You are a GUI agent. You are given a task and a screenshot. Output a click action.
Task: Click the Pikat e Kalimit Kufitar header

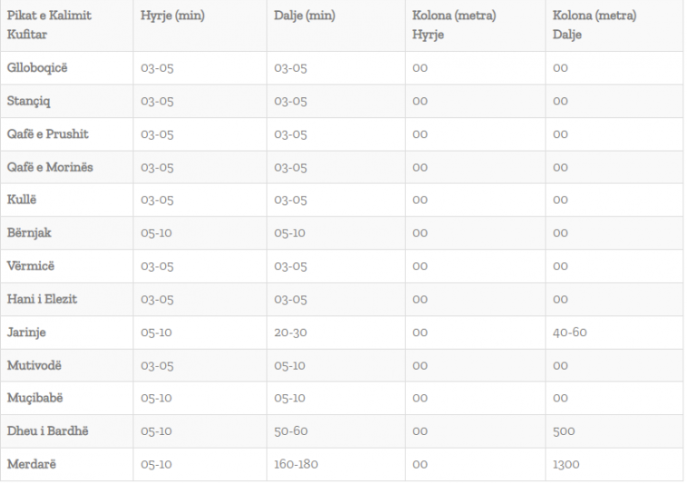pyautogui.click(x=41, y=25)
